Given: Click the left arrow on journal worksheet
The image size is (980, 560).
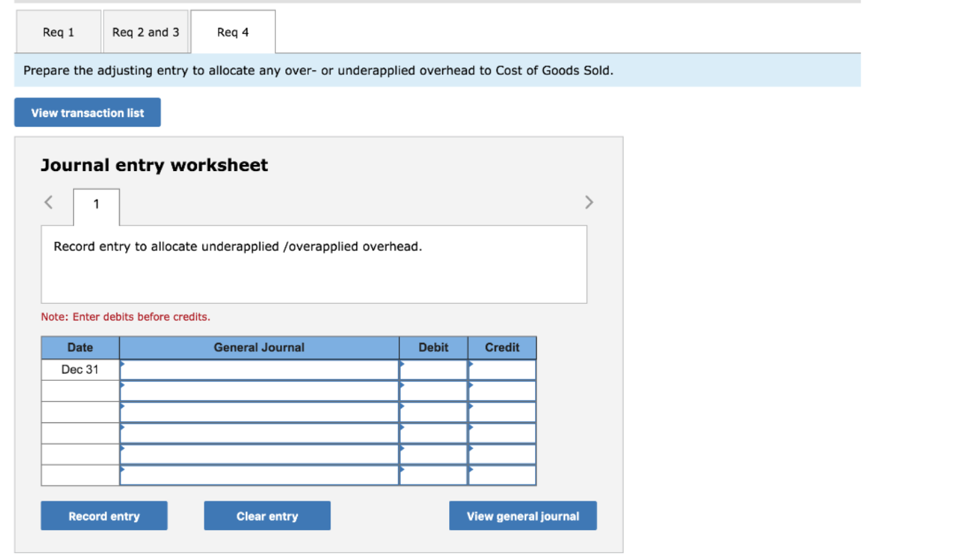Looking at the screenshot, I should (x=48, y=202).
